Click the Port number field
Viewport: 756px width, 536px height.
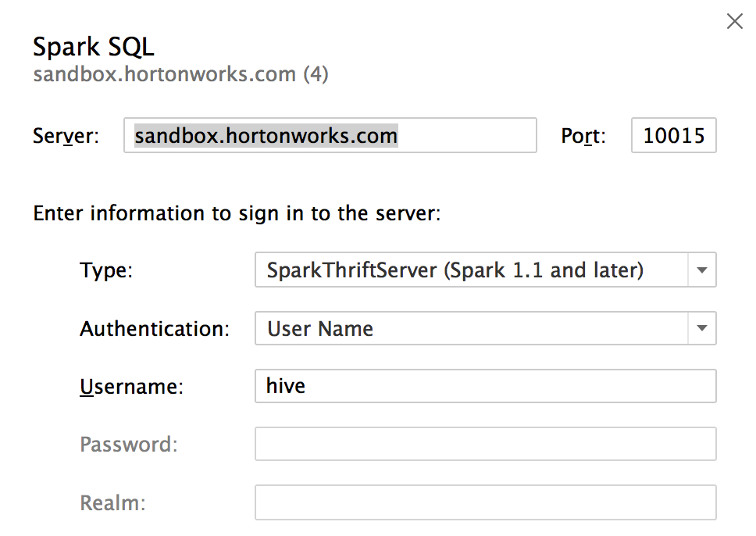coord(673,136)
